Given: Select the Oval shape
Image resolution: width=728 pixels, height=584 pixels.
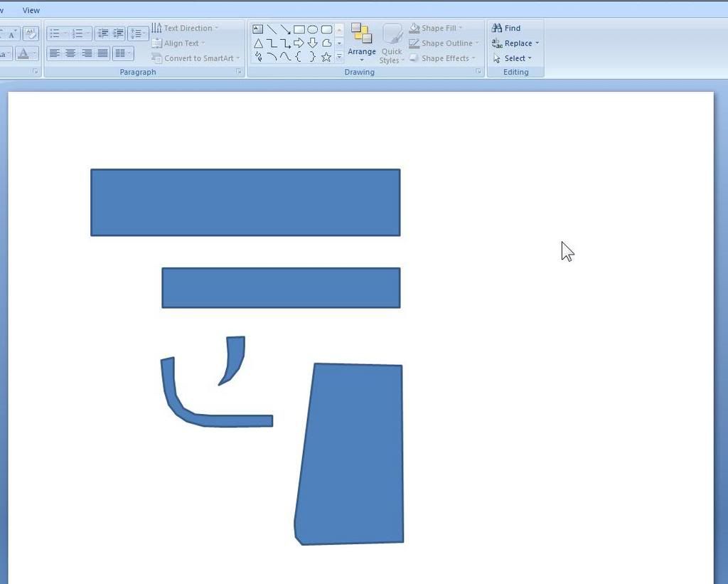Looking at the screenshot, I should pos(313,29).
